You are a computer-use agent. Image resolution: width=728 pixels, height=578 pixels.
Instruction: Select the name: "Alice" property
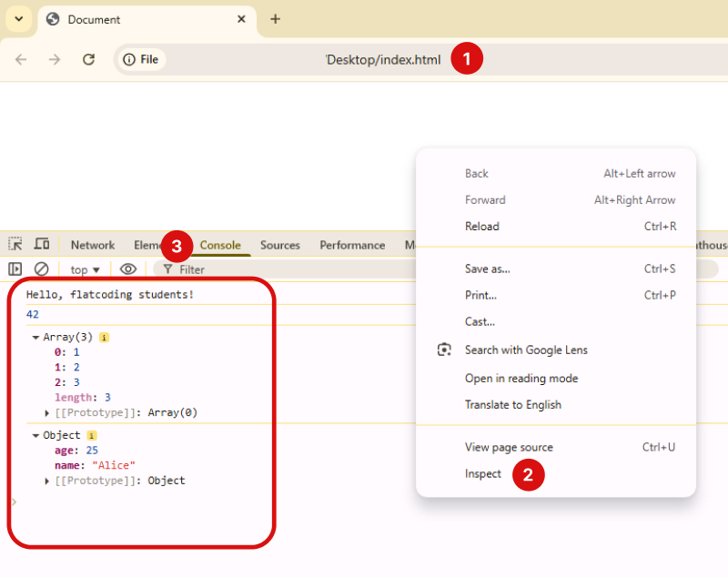(x=95, y=465)
